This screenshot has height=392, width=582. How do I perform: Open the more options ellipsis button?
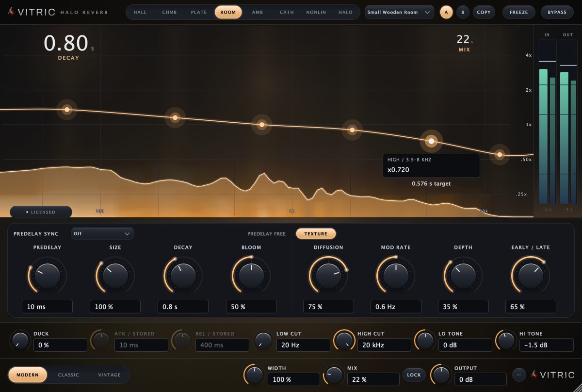[519, 375]
